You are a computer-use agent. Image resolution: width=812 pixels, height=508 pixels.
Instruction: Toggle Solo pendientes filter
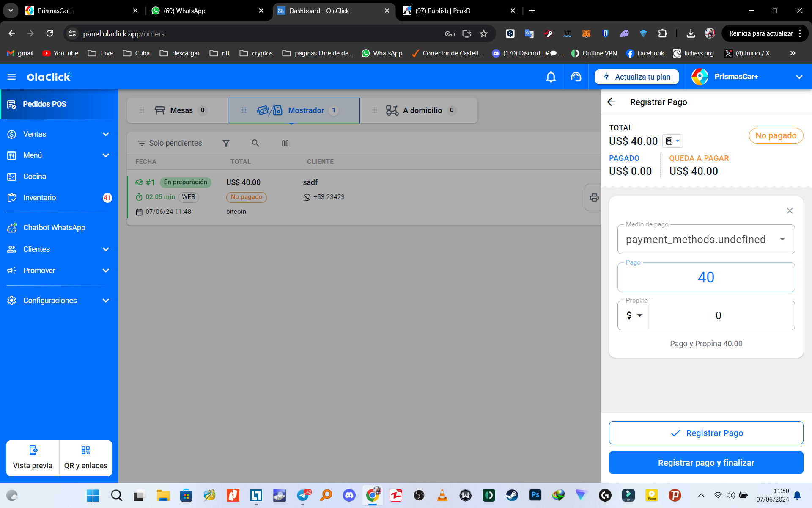[x=170, y=143]
